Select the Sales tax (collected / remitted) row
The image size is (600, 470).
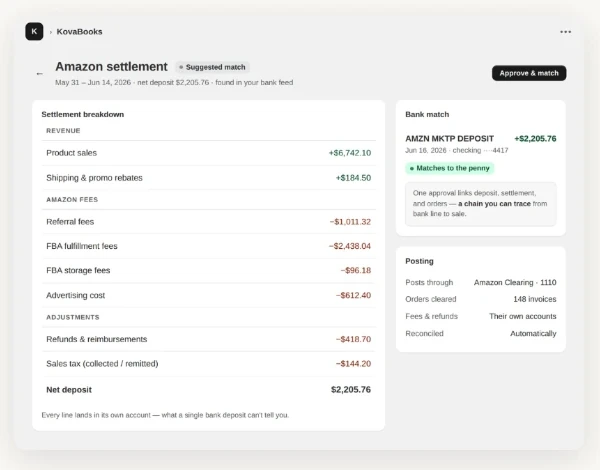click(x=209, y=364)
